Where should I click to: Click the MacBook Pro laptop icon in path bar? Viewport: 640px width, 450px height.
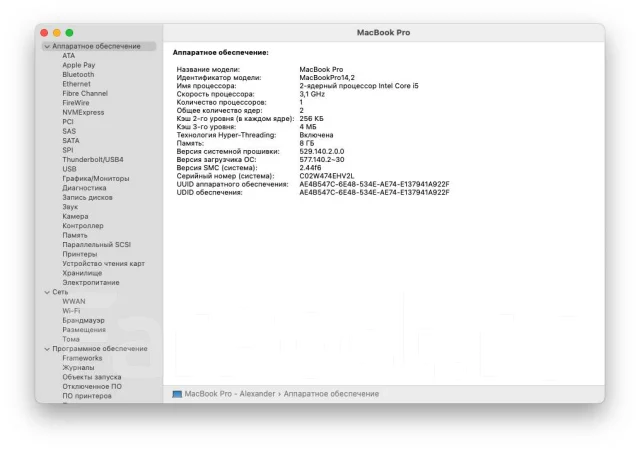point(177,394)
